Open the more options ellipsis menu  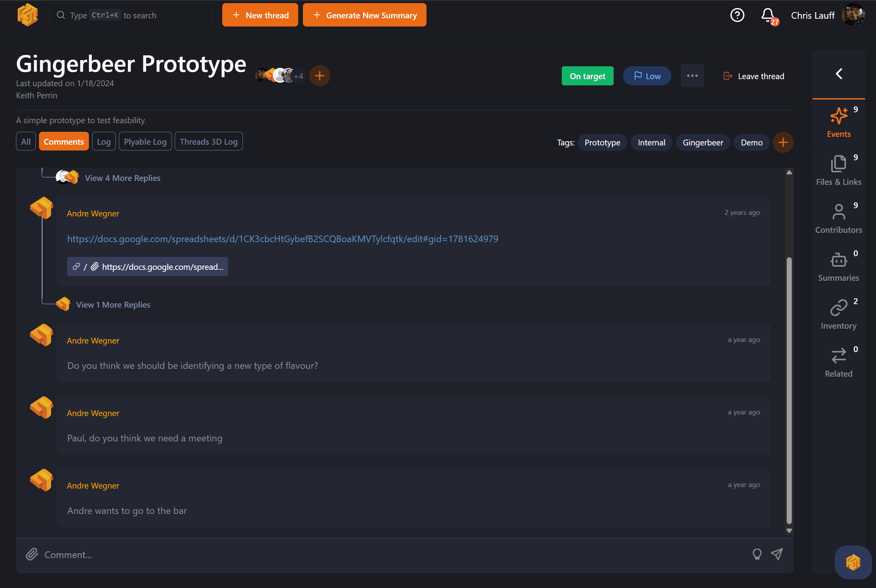pos(692,76)
